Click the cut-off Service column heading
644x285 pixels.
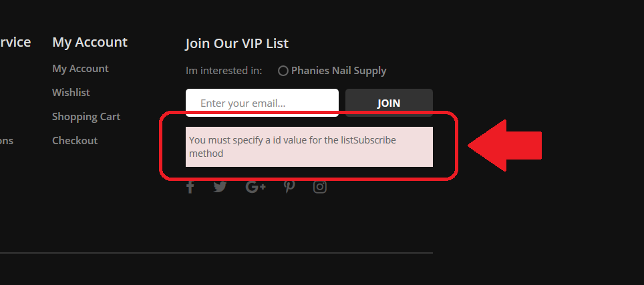15,42
